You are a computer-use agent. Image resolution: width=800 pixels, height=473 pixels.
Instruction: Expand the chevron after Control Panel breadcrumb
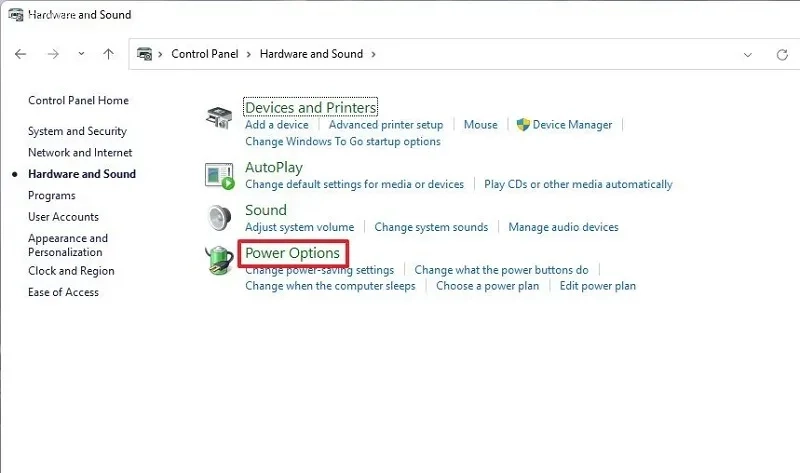tap(248, 54)
